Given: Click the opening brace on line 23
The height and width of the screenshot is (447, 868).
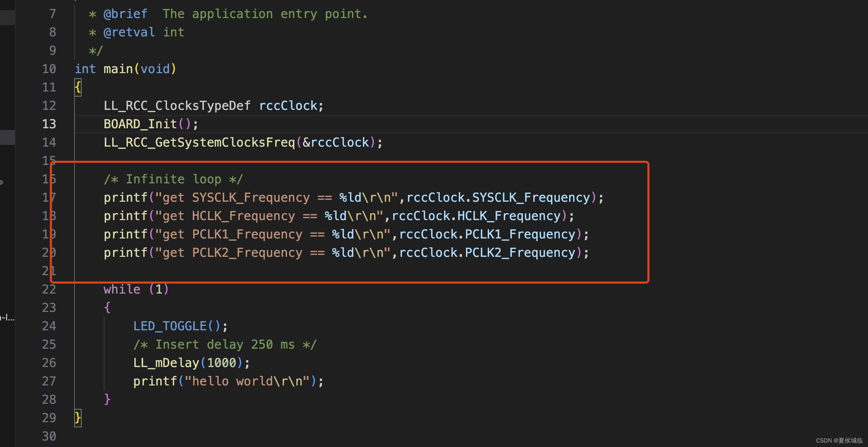Looking at the screenshot, I should click(x=107, y=308).
